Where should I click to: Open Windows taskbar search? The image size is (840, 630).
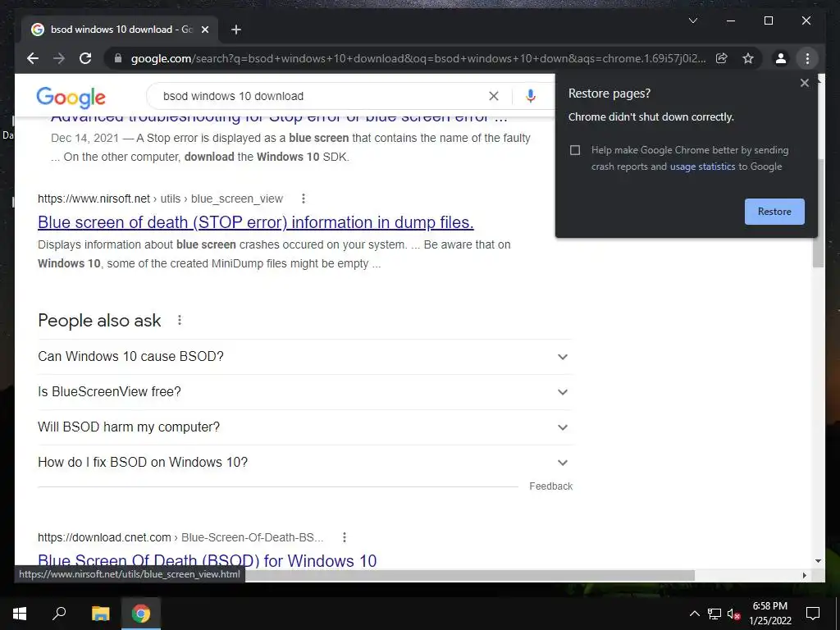click(59, 614)
